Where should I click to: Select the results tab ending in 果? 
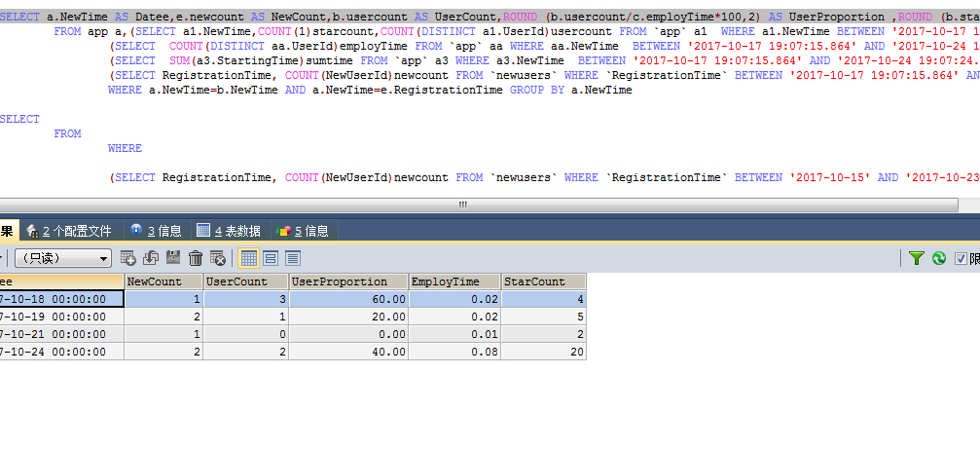pyautogui.click(x=8, y=231)
